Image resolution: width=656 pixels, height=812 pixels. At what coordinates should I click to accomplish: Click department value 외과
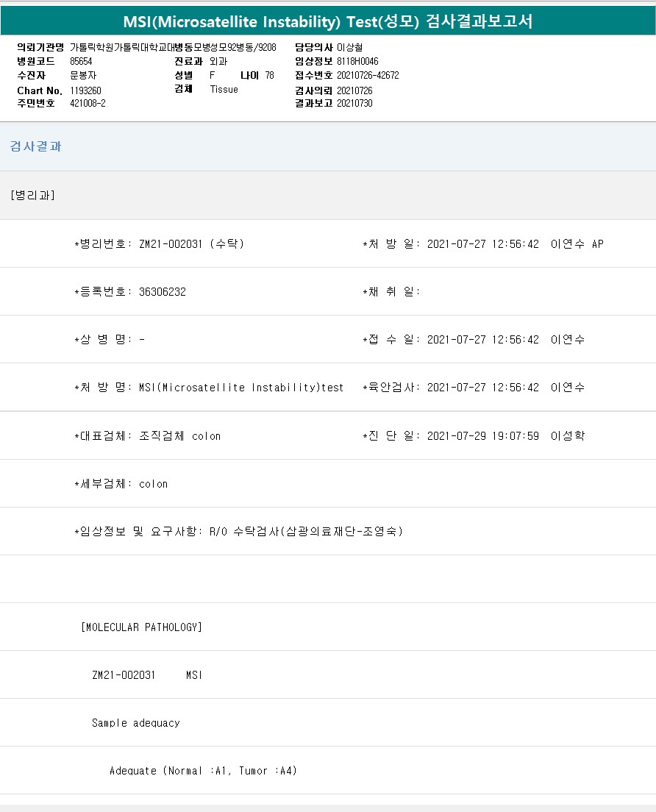coord(218,61)
